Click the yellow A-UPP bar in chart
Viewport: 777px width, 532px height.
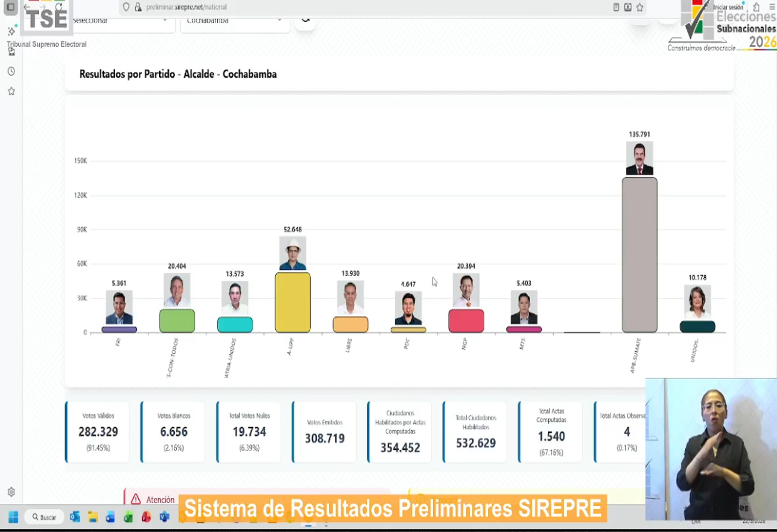pos(292,302)
